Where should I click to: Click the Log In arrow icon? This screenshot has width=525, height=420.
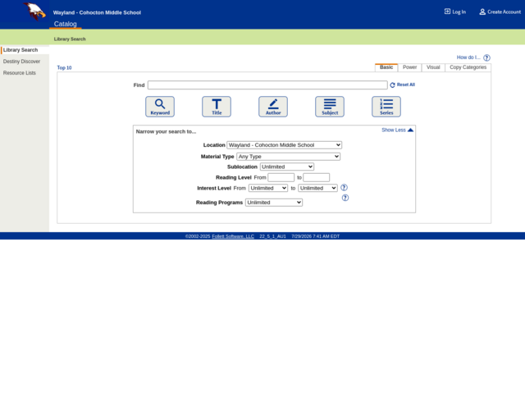point(447,11)
